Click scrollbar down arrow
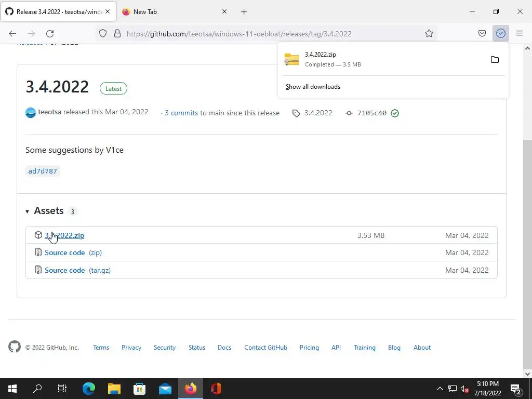 point(527,374)
